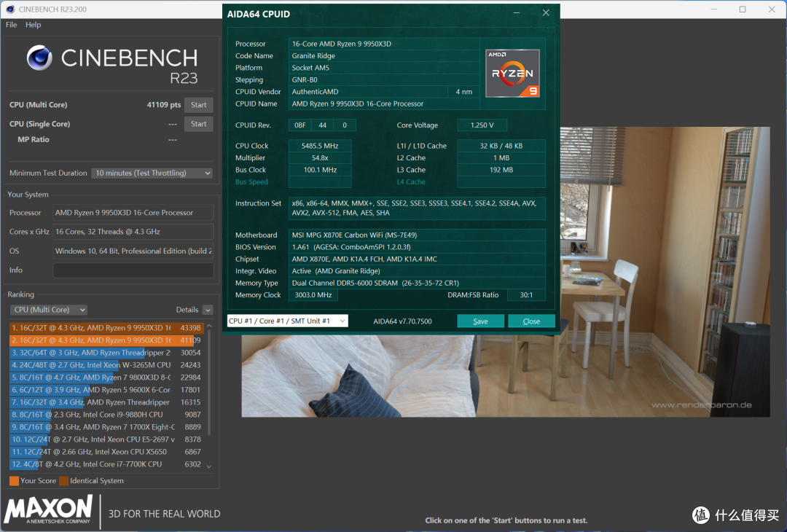This screenshot has width=787, height=532.
Task: Click the Info input field
Action: [x=133, y=270]
